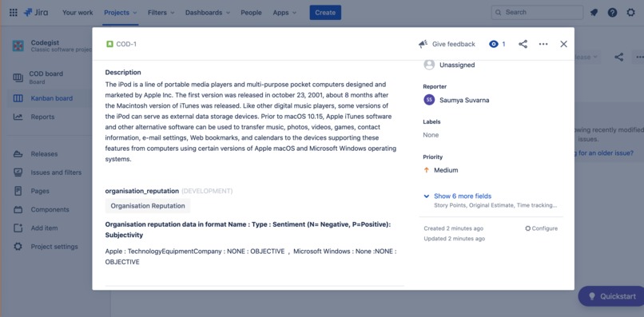Open the app switcher grid icon
The image size is (644, 317).
(13, 12)
